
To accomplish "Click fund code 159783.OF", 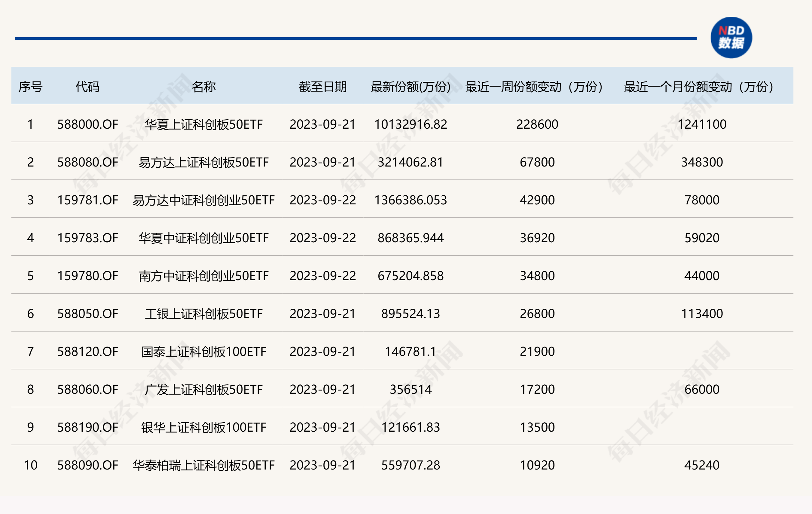I will [x=88, y=238].
